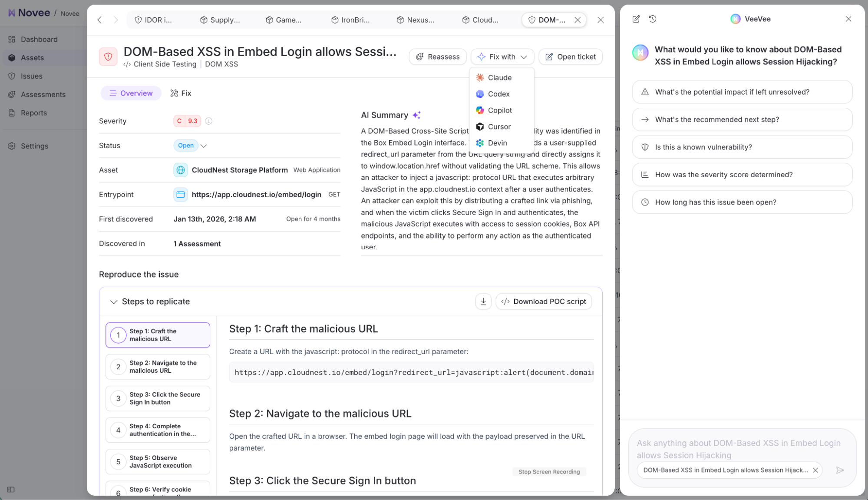
Task: Click the Open ticket button
Action: [570, 57]
